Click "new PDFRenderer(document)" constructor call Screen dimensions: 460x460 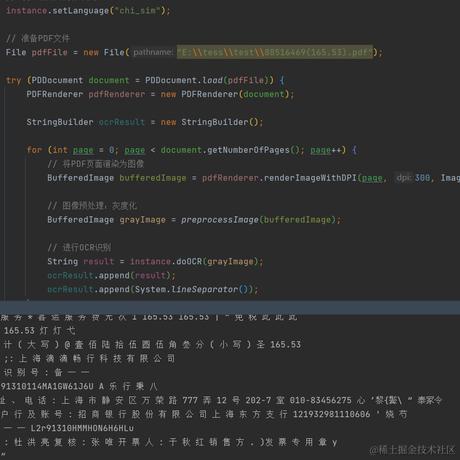pos(225,94)
